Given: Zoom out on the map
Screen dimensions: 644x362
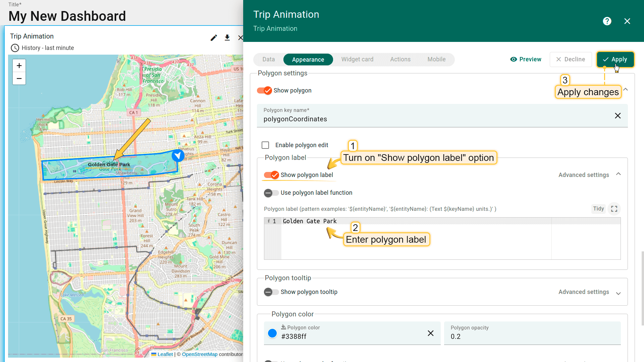Looking at the screenshot, I should tap(19, 78).
